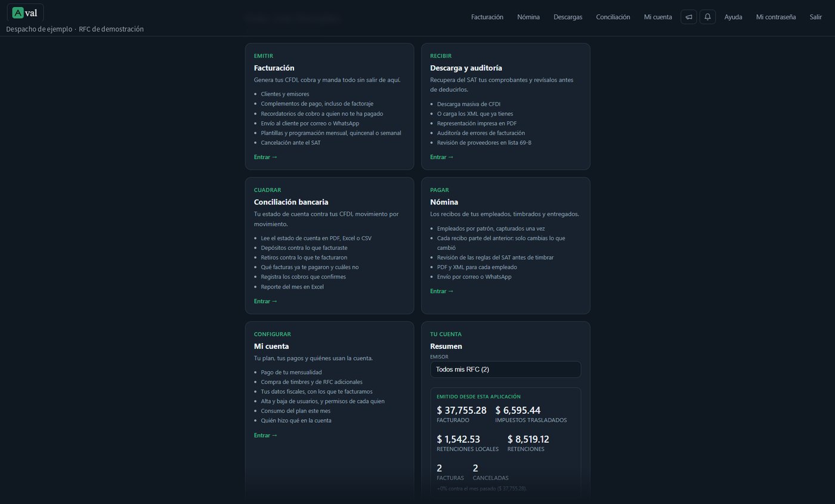The width and height of the screenshot is (835, 504).
Task: Open the Emisor dropdown 'Todos mis RFC (2)'
Action: pos(505,369)
